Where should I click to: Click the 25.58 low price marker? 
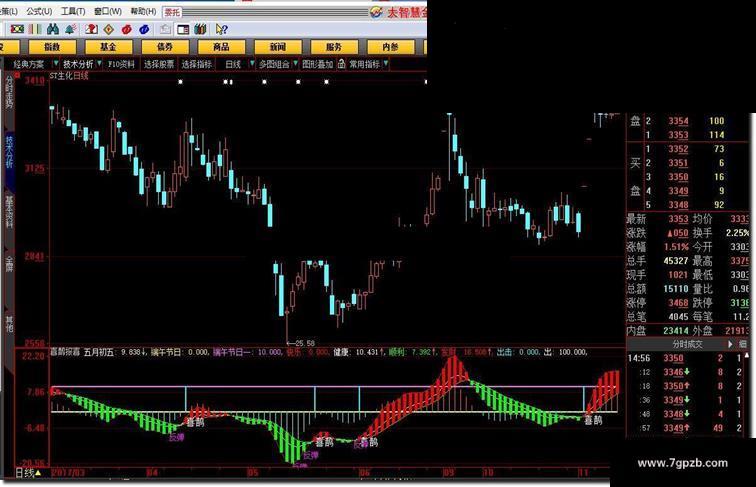tap(301, 343)
